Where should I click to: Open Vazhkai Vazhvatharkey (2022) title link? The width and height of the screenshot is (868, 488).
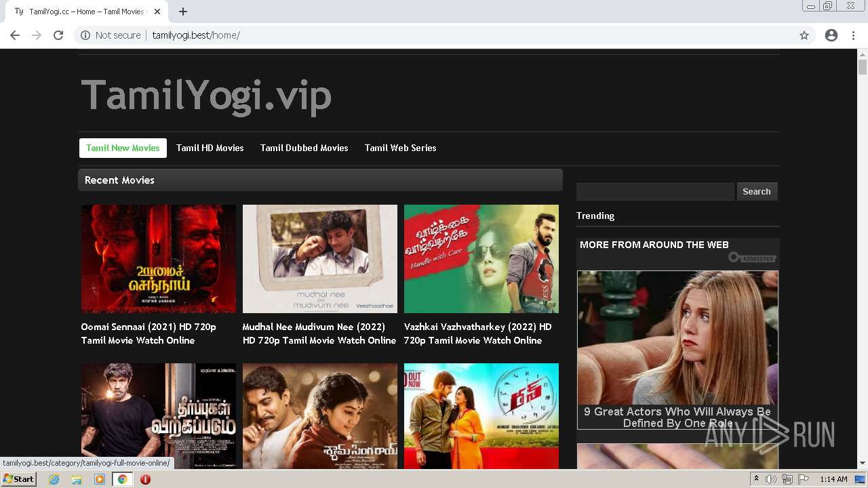click(x=478, y=333)
